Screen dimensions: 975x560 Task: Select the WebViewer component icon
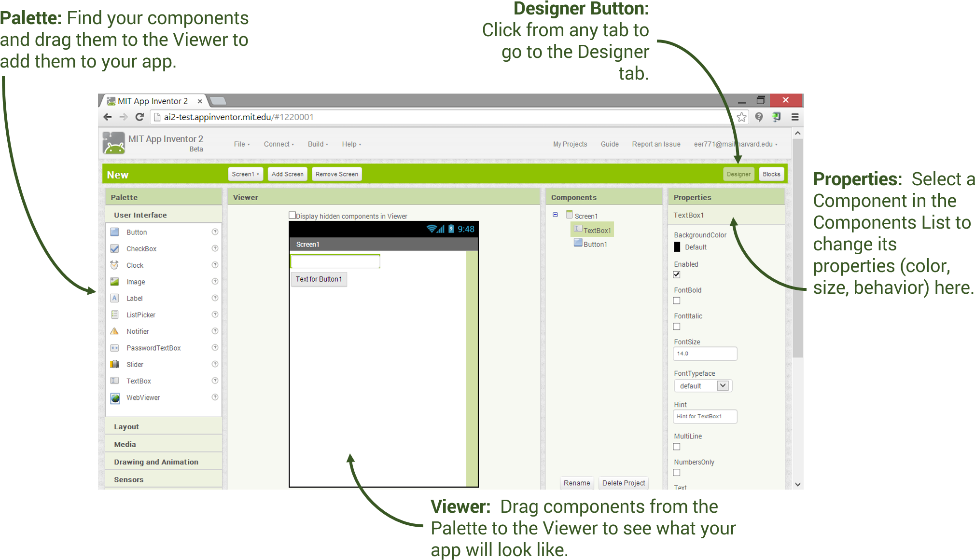tap(114, 397)
